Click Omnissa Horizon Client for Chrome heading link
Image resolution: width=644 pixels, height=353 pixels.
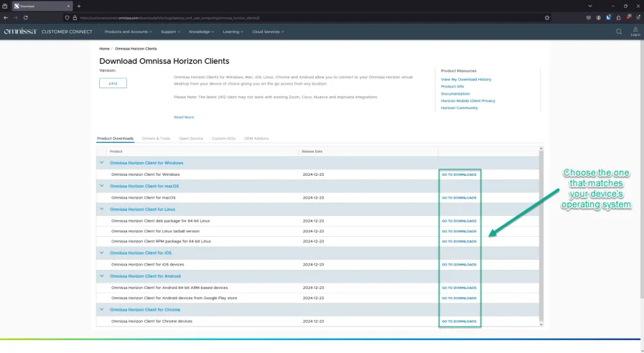pos(145,310)
